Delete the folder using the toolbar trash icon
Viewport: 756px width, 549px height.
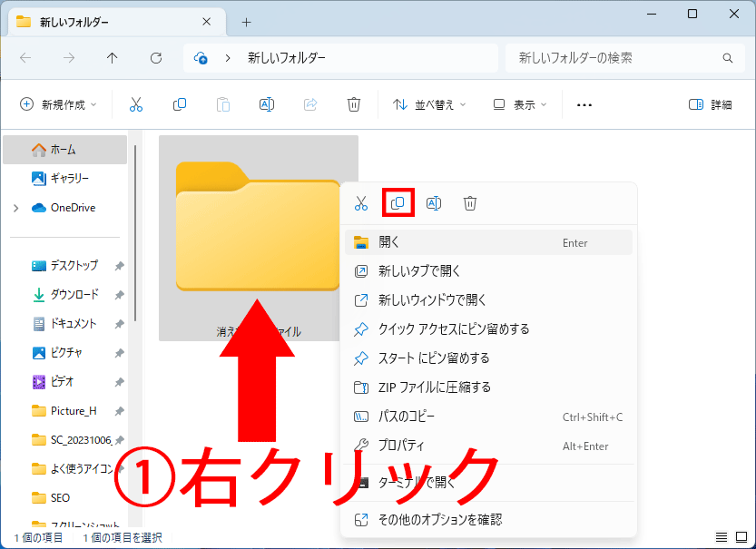354,104
